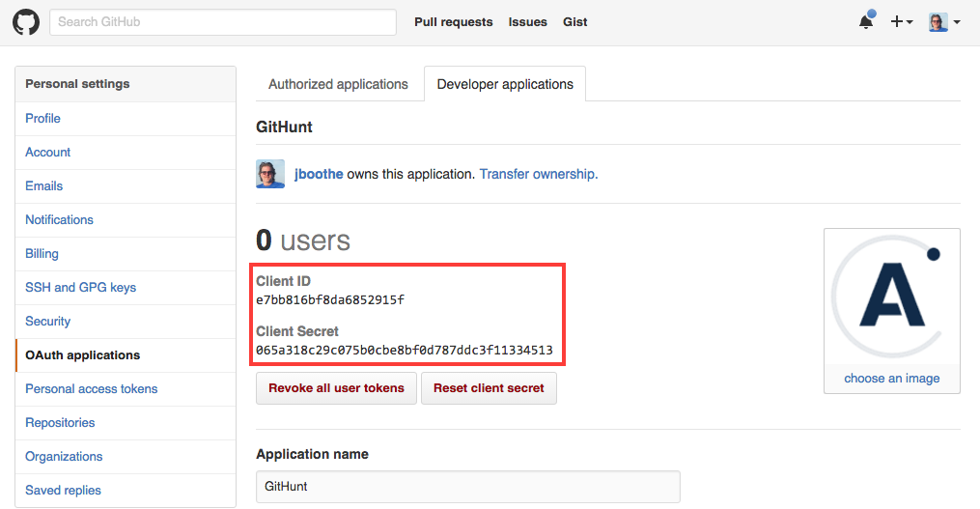Click Reset client secret button
Viewport: 980px width, 509px height.
pos(489,387)
